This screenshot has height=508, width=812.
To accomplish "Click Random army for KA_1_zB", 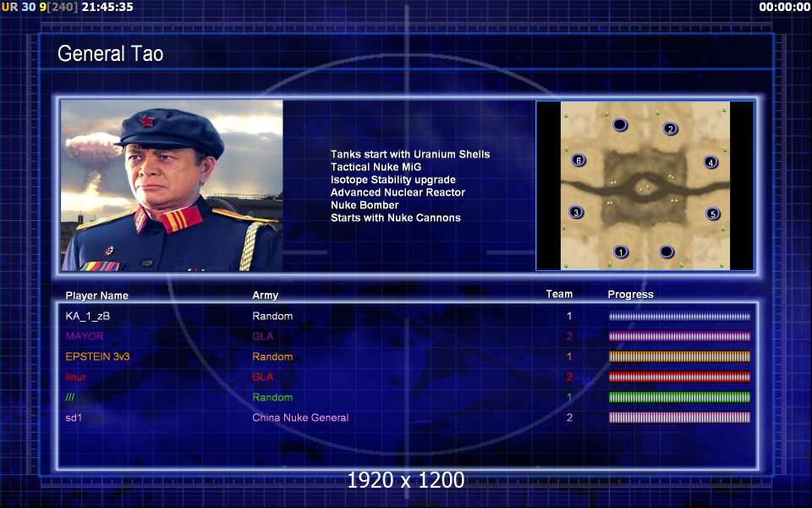I will [272, 316].
